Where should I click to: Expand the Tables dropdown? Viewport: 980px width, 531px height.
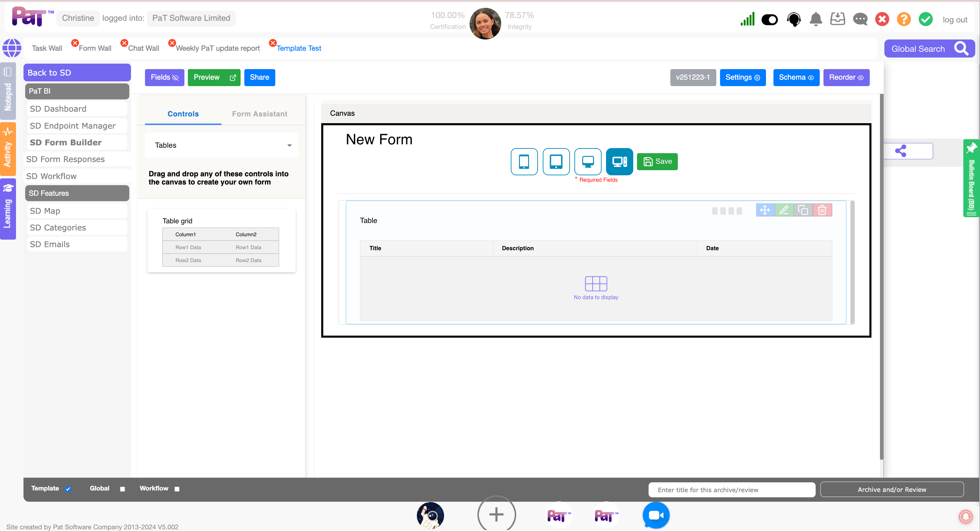(x=222, y=145)
